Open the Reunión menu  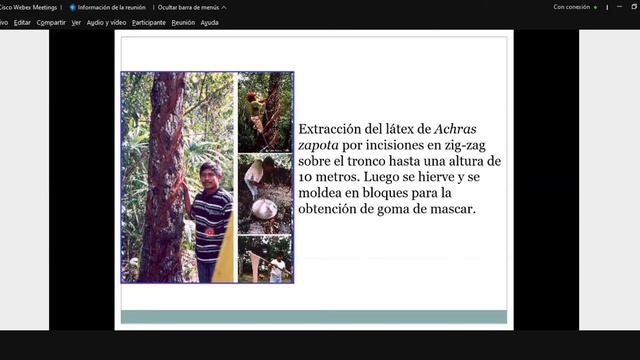click(183, 23)
